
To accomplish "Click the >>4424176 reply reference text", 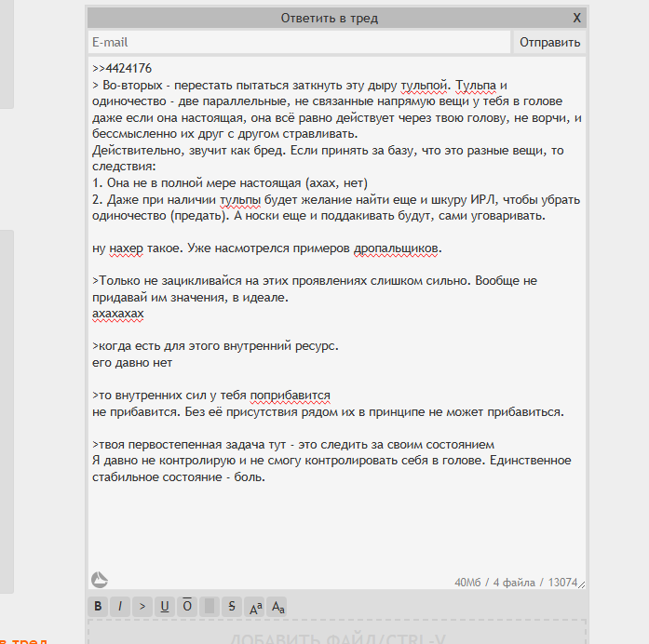I will click(x=122, y=69).
